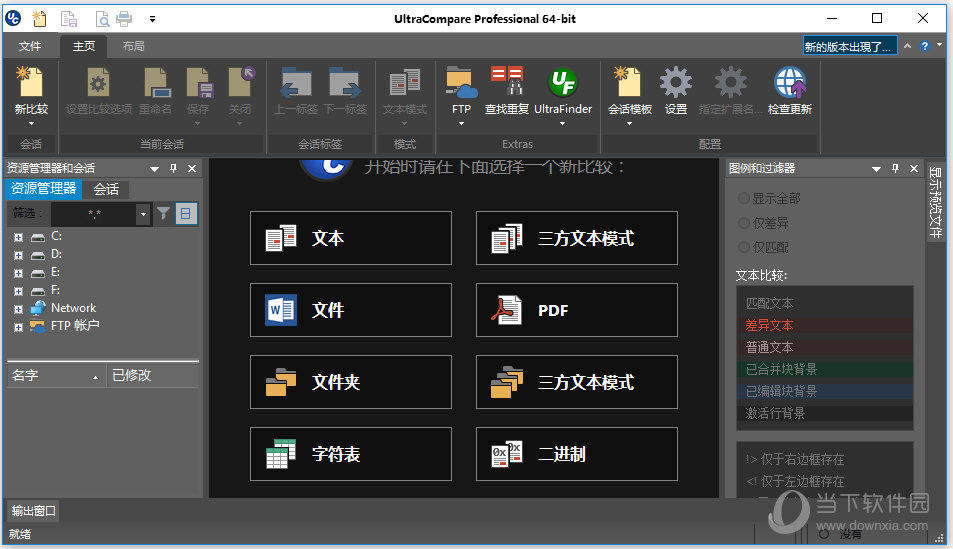The height and width of the screenshot is (549, 953).
Task: Go to 上一标签 previous session tab
Action: click(x=295, y=83)
